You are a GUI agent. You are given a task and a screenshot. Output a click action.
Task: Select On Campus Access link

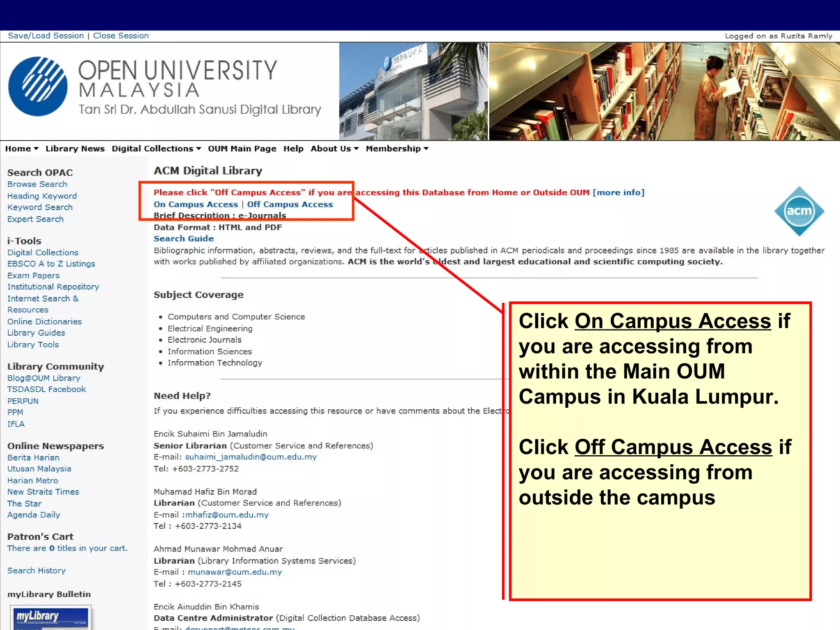click(196, 204)
